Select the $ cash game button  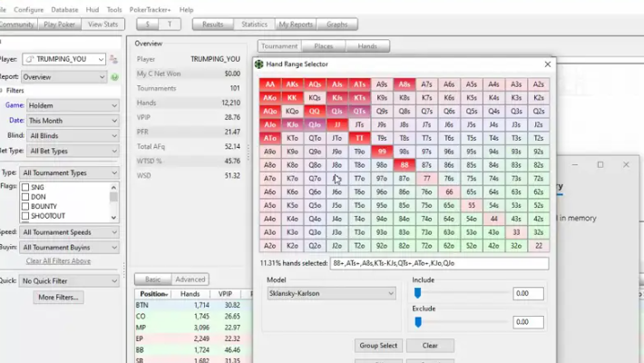[x=148, y=25]
